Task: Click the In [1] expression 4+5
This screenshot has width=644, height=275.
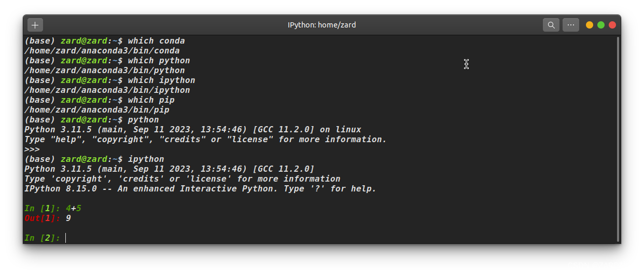Action: click(x=74, y=209)
